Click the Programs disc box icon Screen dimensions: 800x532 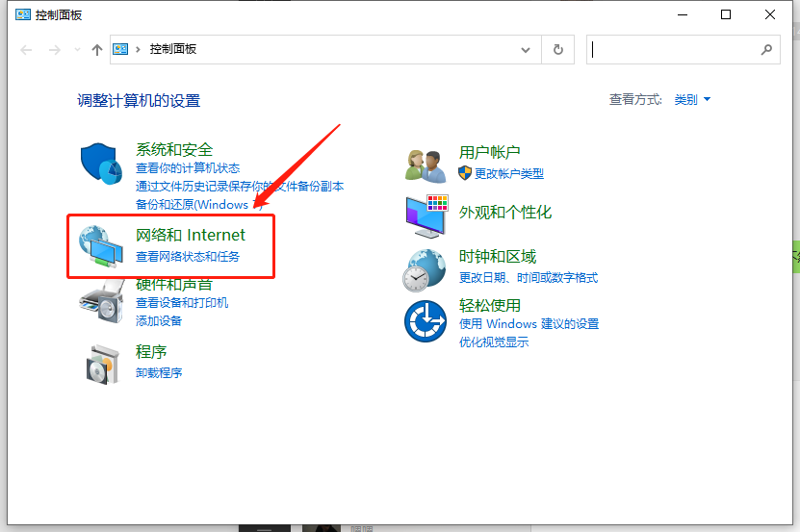pyautogui.click(x=103, y=365)
